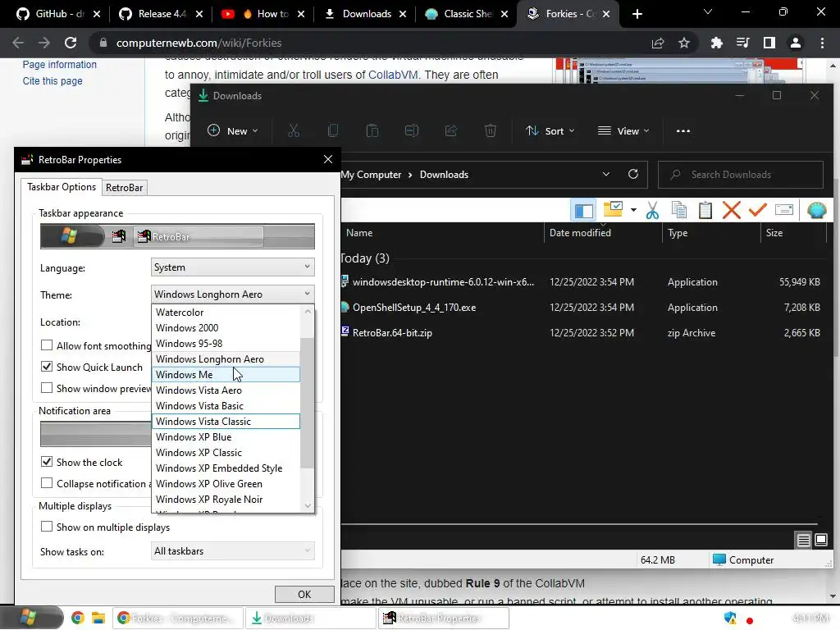Click the Paste icon in Downloads command bar
The image size is (840, 630).
point(372,130)
